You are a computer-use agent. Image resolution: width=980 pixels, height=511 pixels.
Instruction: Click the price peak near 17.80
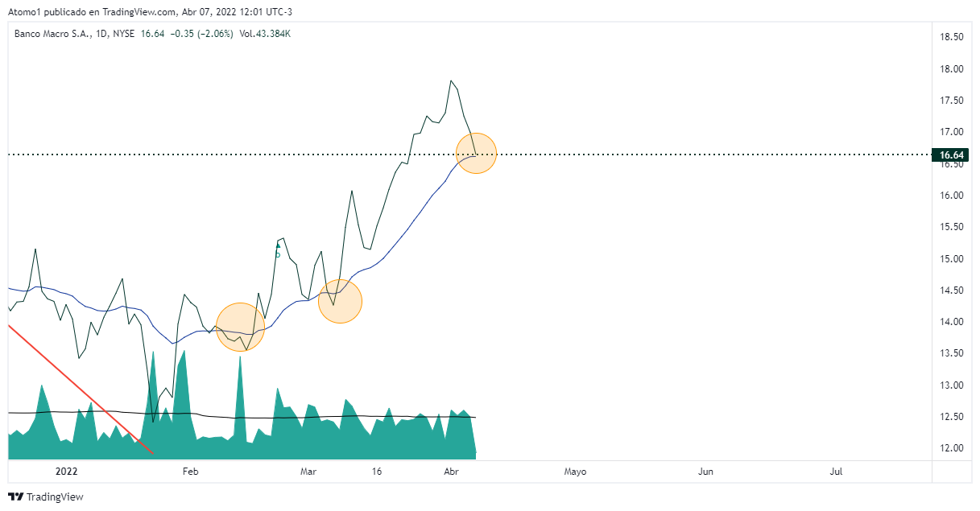451,81
